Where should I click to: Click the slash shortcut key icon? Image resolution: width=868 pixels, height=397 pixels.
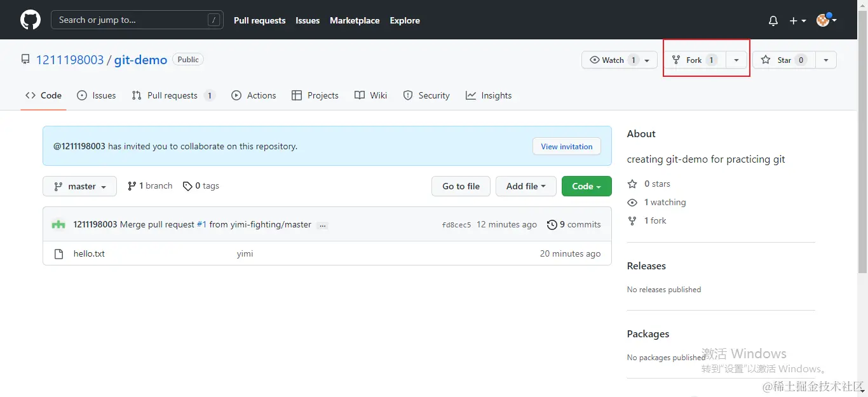pyautogui.click(x=214, y=20)
